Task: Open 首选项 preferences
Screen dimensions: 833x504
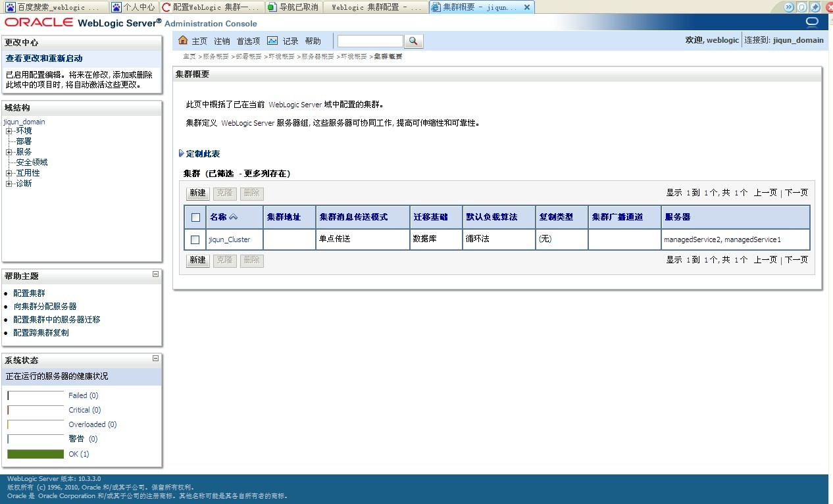Action: (249, 41)
